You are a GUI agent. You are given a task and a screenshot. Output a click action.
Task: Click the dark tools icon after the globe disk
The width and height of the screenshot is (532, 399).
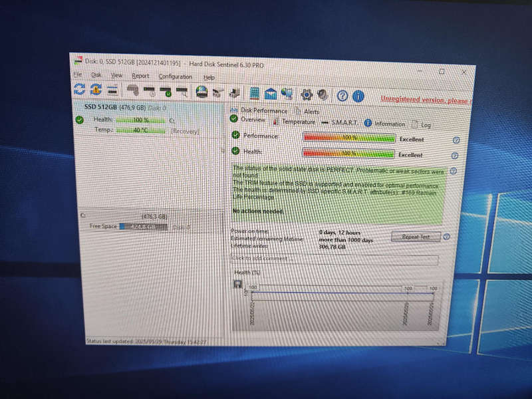pos(218,92)
